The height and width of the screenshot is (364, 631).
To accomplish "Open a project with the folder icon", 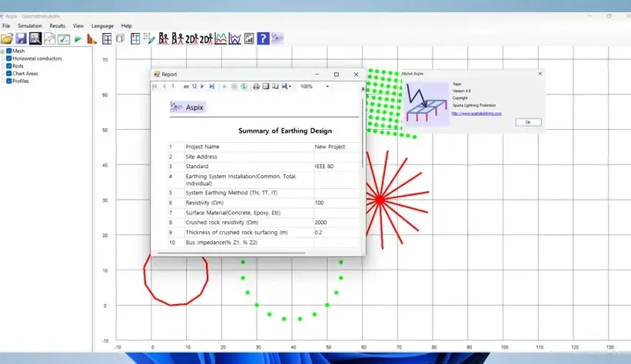I will point(7,38).
